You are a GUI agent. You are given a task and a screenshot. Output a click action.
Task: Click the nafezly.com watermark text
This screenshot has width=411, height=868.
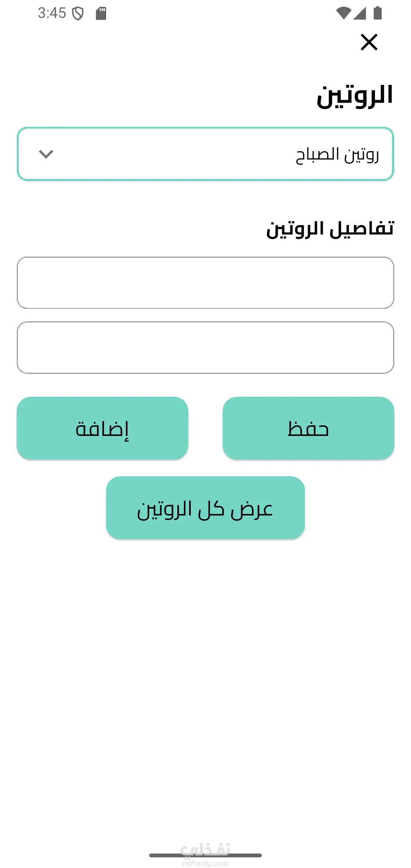(205, 863)
